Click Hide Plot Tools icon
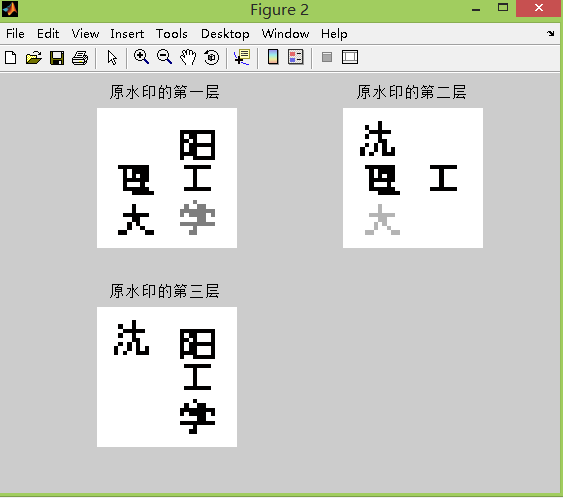563x498 pixels. pos(327,57)
